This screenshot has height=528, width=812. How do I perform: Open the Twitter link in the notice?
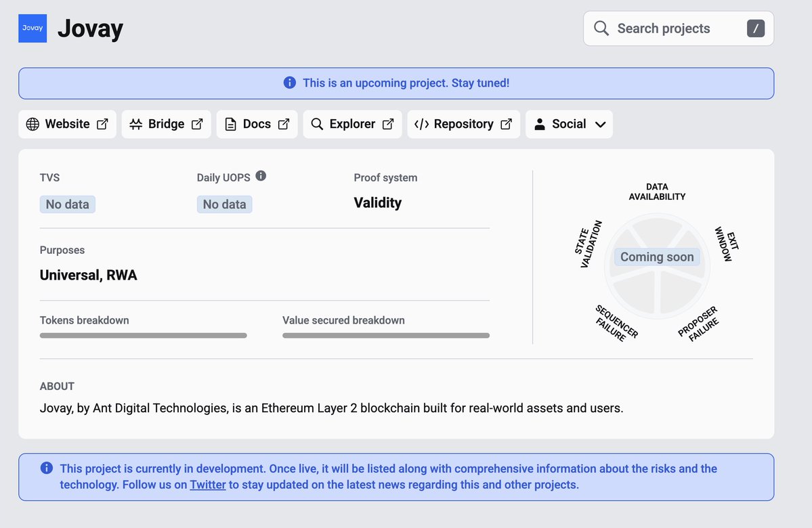(x=208, y=485)
